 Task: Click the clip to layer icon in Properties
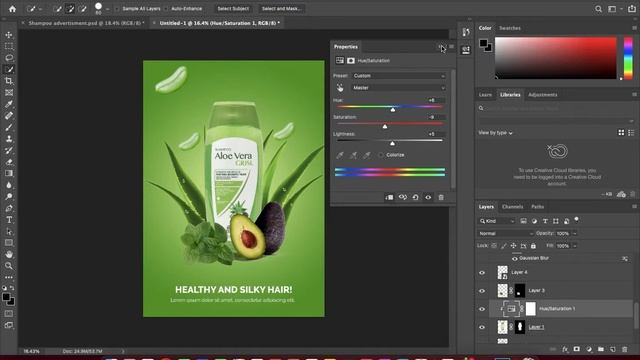point(389,198)
